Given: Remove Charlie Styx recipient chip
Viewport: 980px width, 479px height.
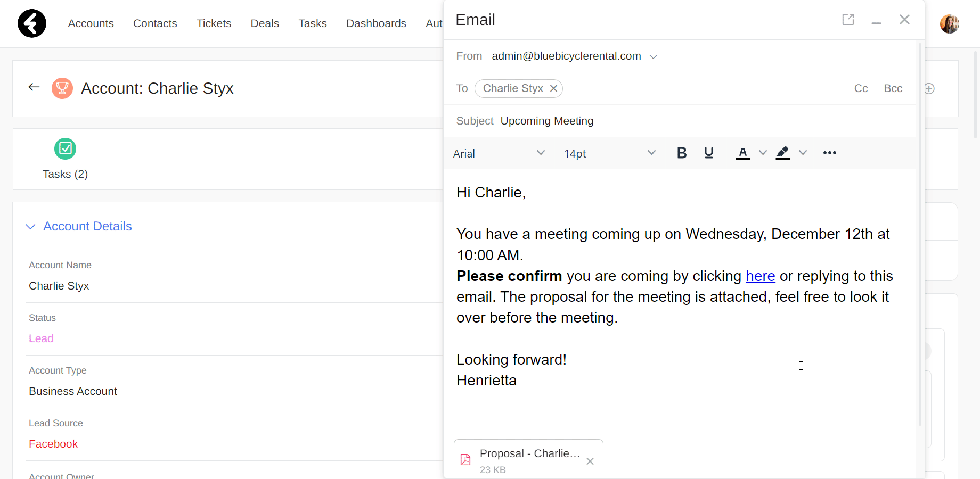Looking at the screenshot, I should coord(554,88).
